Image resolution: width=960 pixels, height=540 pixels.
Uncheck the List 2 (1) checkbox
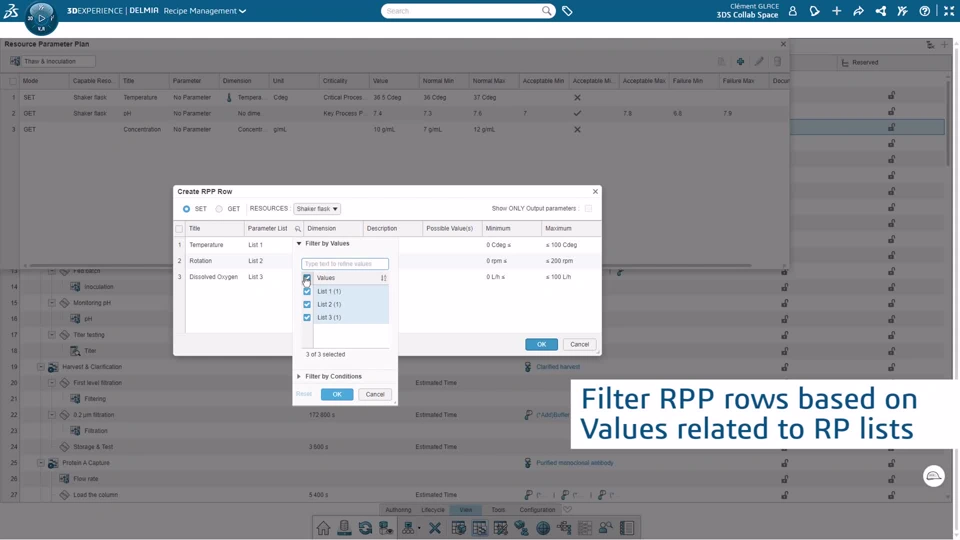point(307,304)
